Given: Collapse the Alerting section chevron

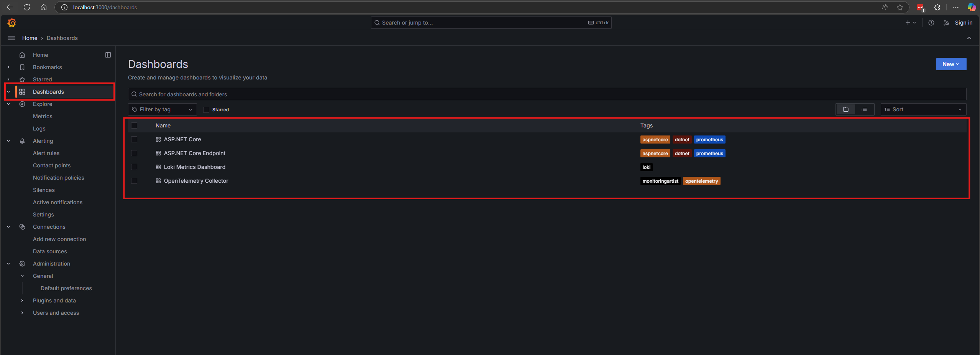Looking at the screenshot, I should point(8,141).
